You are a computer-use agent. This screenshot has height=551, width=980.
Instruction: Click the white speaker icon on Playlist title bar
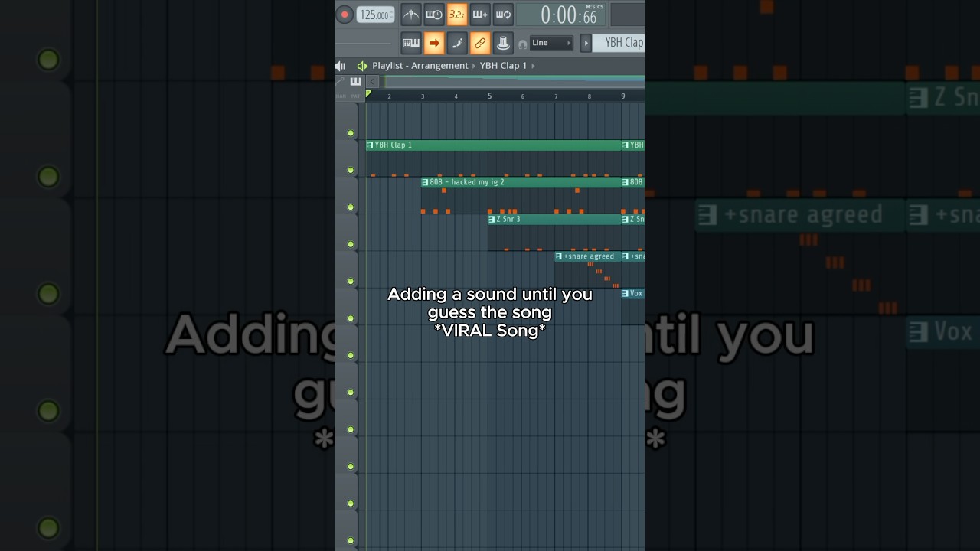click(x=341, y=66)
